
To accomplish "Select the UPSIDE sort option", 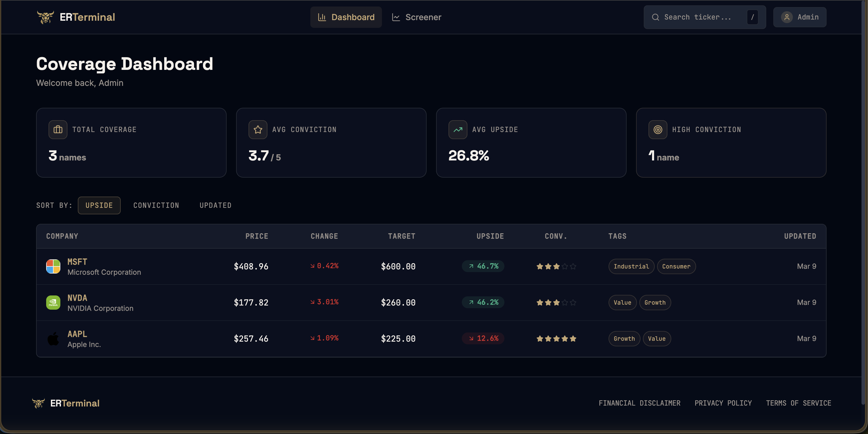I will pyautogui.click(x=99, y=205).
